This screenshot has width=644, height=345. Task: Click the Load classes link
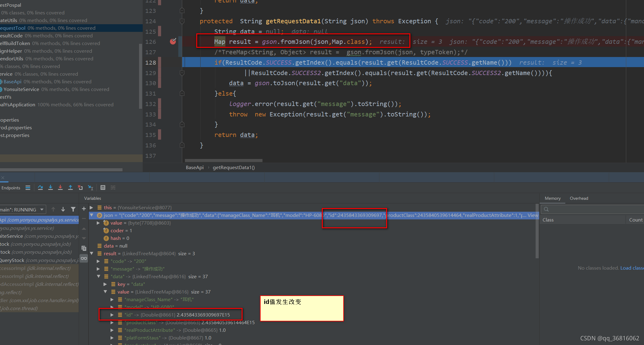(632, 268)
